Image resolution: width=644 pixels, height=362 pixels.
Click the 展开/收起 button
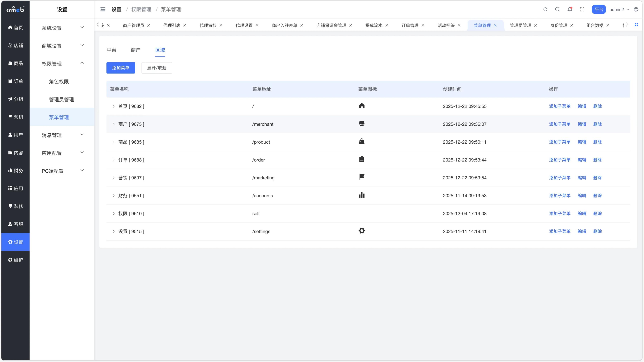pyautogui.click(x=157, y=68)
